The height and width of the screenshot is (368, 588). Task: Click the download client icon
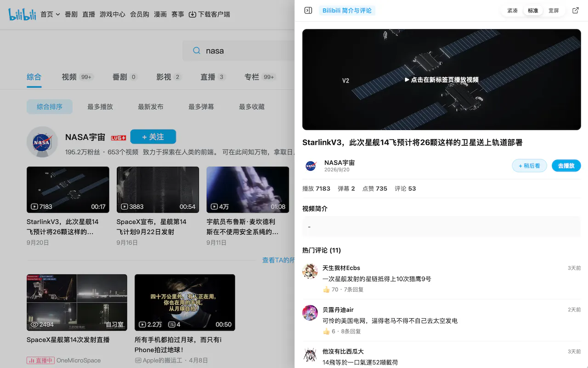(192, 14)
